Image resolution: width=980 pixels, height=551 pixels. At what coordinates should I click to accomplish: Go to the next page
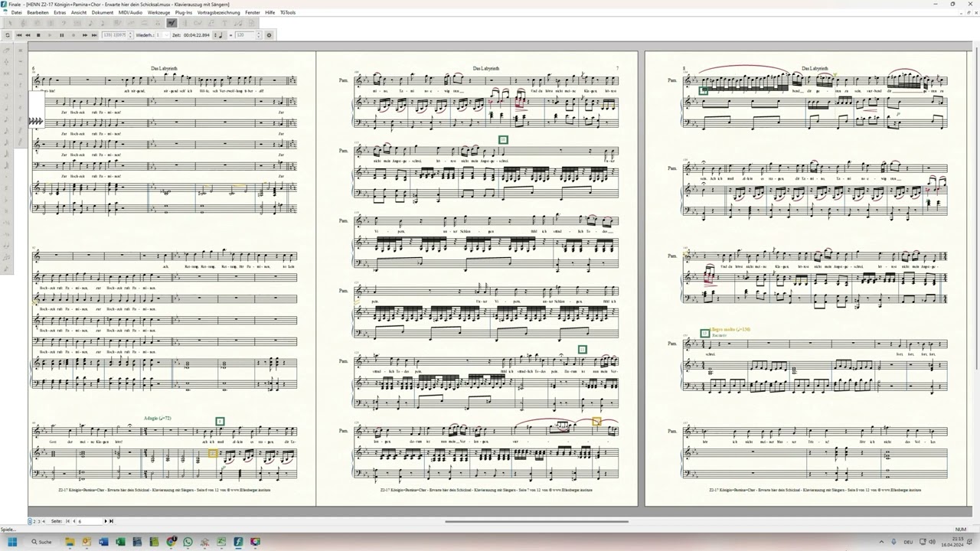[106, 521]
